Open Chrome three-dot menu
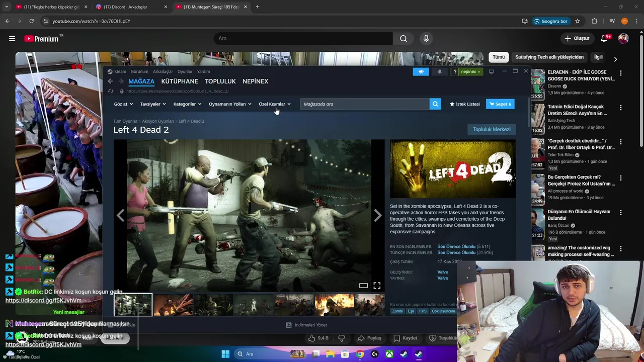 [x=637, y=21]
